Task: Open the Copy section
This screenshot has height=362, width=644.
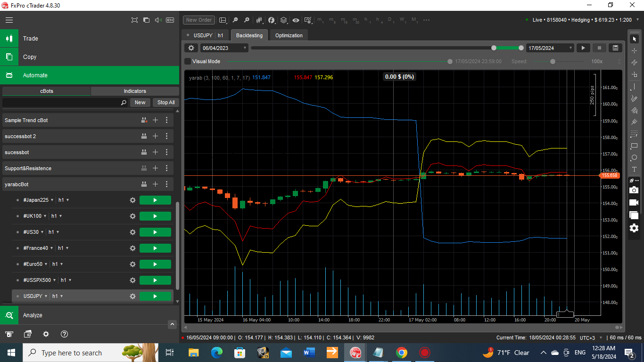Action: [x=90, y=57]
